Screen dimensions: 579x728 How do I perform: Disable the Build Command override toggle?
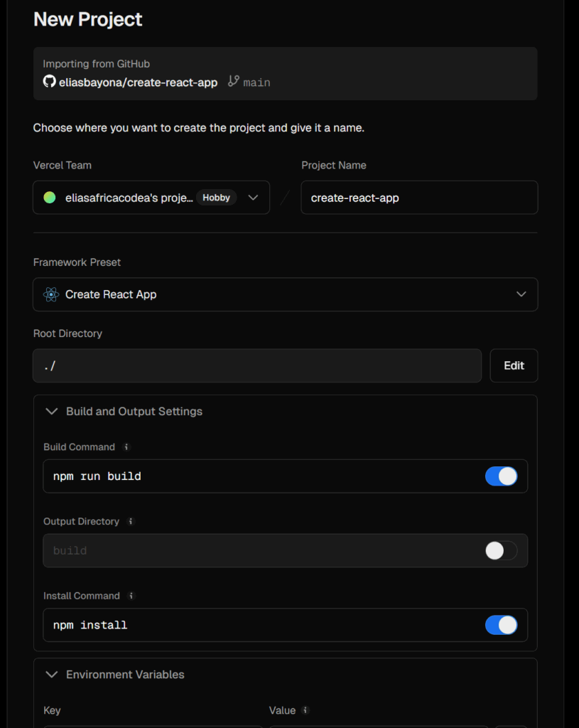coord(501,476)
